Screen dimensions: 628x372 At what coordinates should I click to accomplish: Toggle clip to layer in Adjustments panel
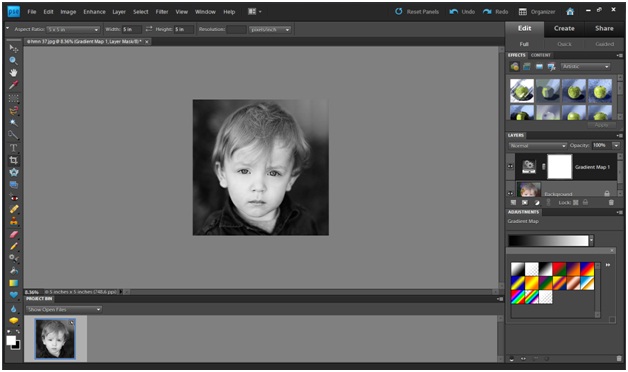point(511,359)
